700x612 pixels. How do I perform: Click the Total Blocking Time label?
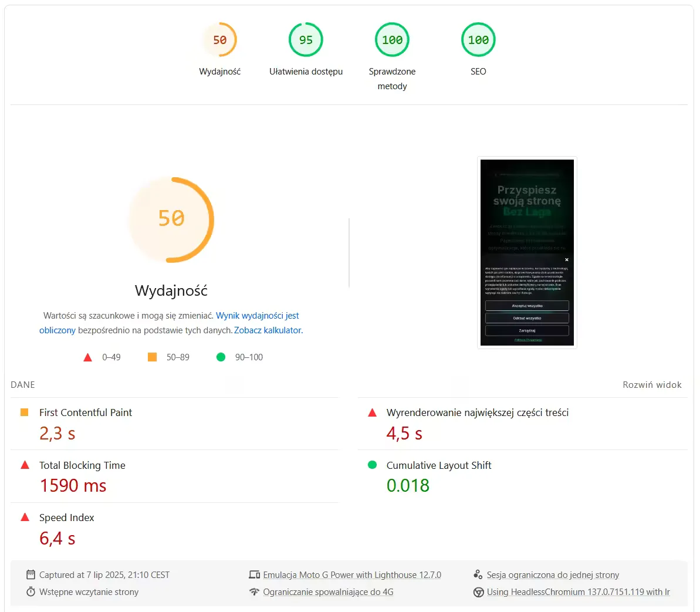[x=82, y=465]
